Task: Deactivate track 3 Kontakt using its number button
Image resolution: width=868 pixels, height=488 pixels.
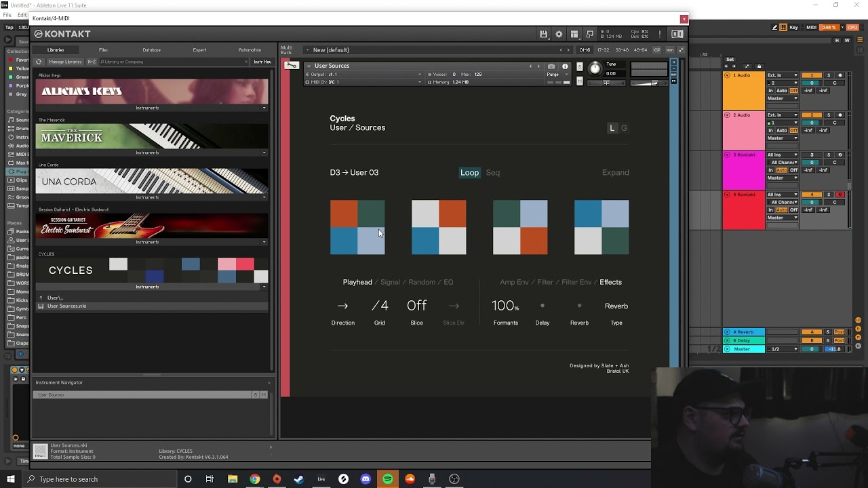Action: coord(812,155)
